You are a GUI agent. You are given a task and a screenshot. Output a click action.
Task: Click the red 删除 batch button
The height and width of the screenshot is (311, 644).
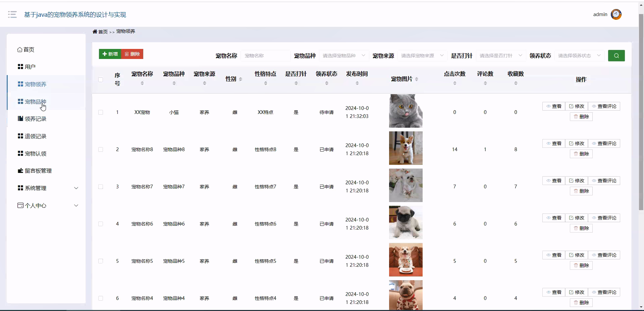[x=132, y=54]
